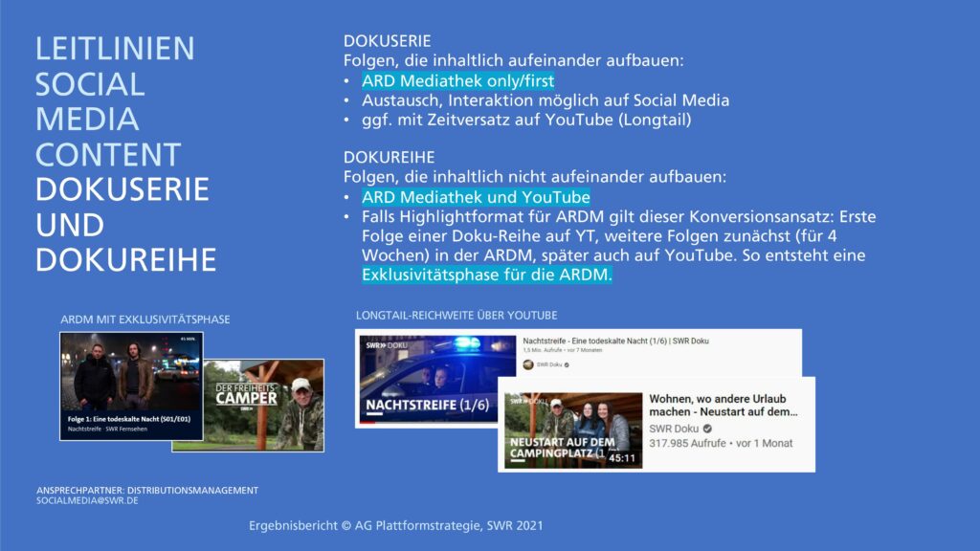980x551 pixels.
Task: Click the verified badge beside the SWR Doku channel name
Action: tap(707, 428)
